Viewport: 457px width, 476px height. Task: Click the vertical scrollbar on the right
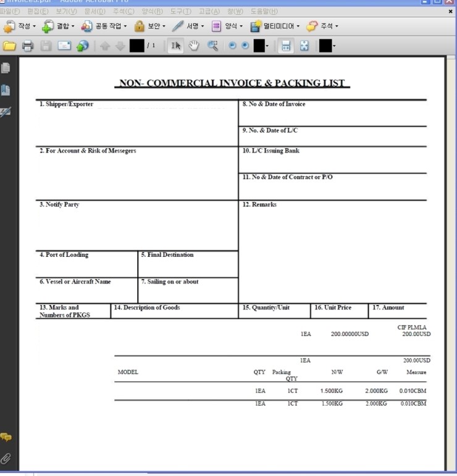coord(451,264)
